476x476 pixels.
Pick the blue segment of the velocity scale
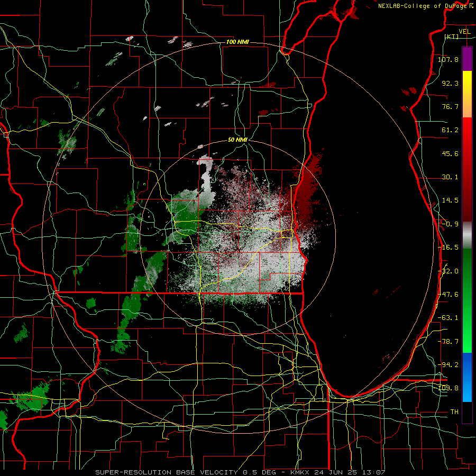pos(467,377)
